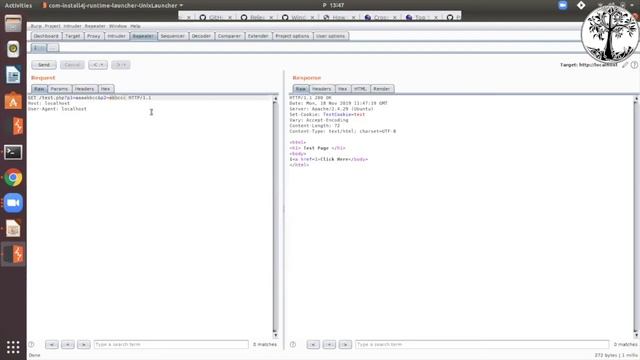
Task: Switch to the Sequencer tab
Action: (x=173, y=36)
